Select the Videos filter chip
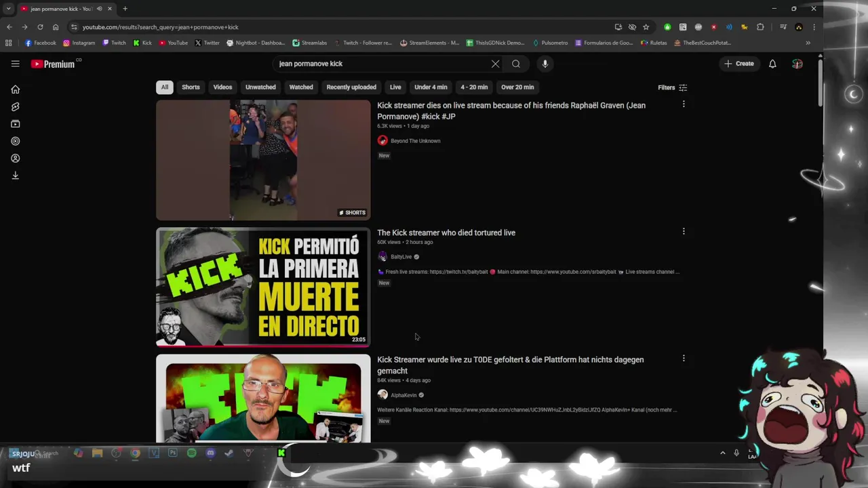This screenshot has width=868, height=488. [222, 87]
